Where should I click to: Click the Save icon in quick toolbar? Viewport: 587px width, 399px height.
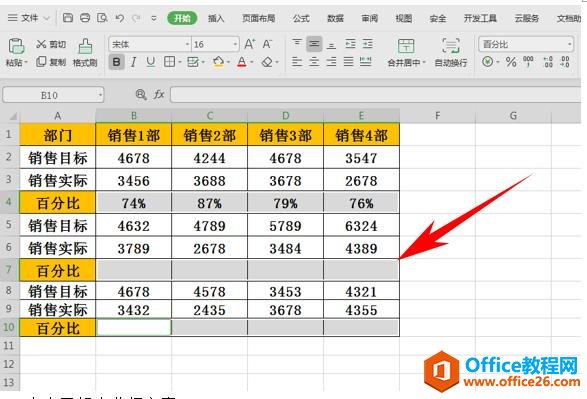pyautogui.click(x=68, y=18)
